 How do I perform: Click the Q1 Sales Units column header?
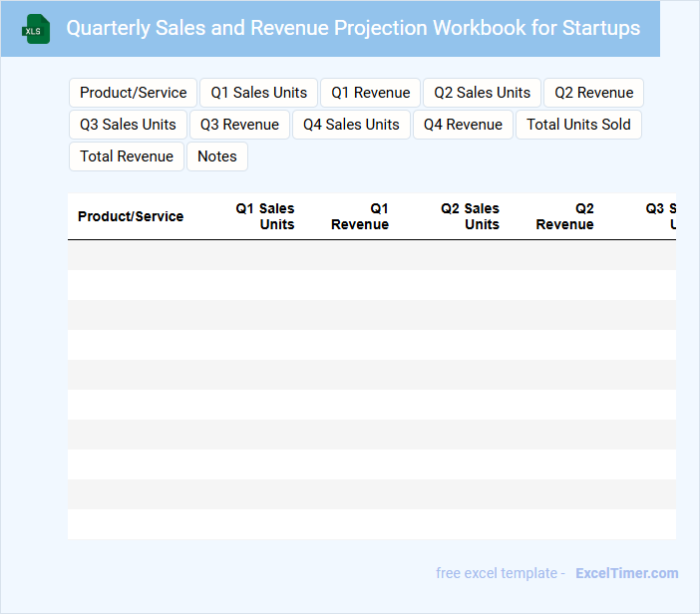[x=265, y=216]
